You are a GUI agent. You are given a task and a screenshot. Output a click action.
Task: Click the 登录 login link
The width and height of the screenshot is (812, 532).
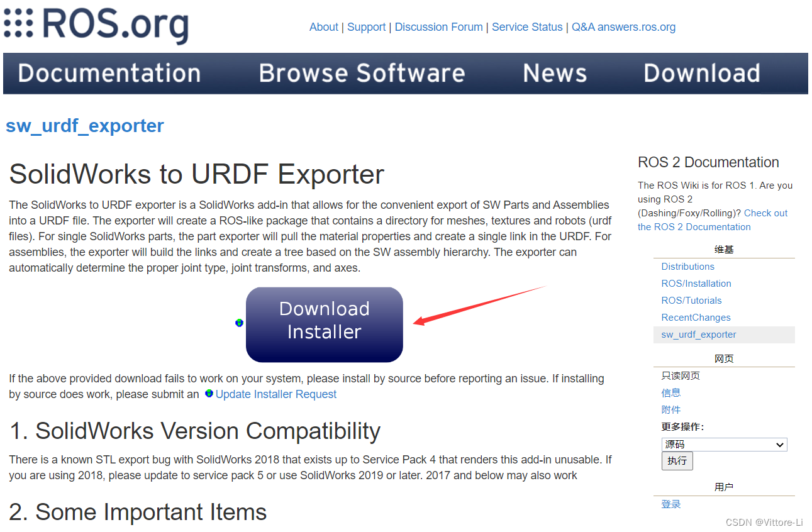click(x=670, y=504)
